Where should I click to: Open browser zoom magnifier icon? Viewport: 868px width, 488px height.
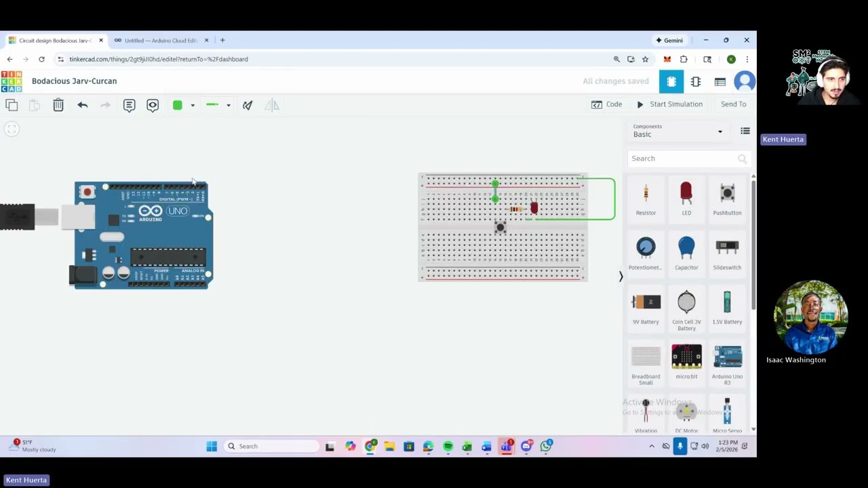click(x=616, y=59)
